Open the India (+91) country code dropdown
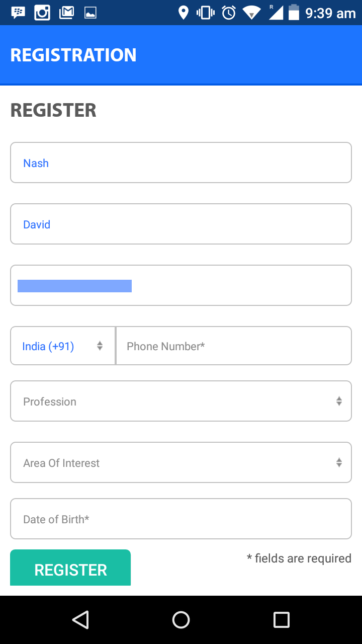Image resolution: width=362 pixels, height=644 pixels. point(63,346)
